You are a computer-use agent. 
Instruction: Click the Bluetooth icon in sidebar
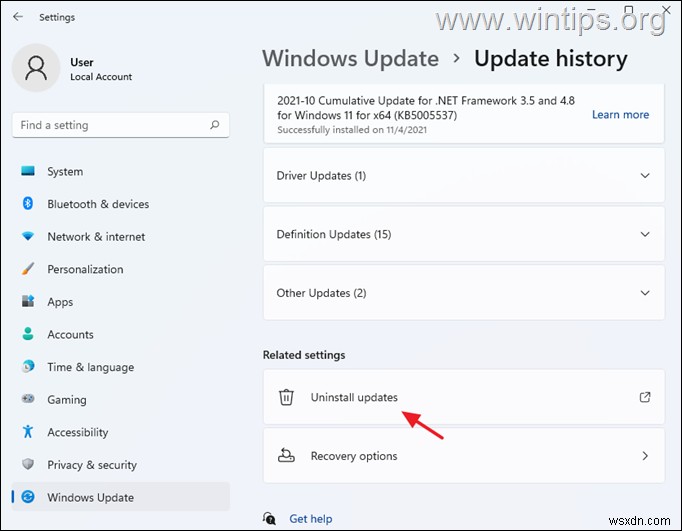[28, 204]
